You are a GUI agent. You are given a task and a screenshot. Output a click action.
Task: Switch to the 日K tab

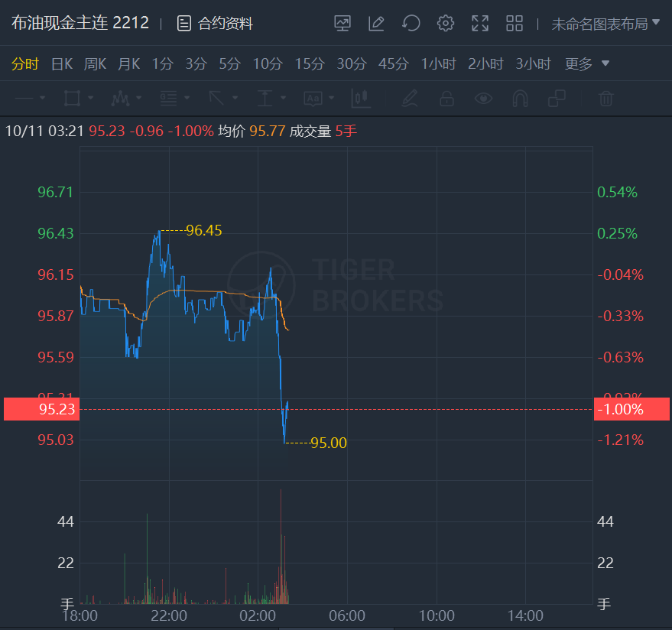pyautogui.click(x=62, y=64)
